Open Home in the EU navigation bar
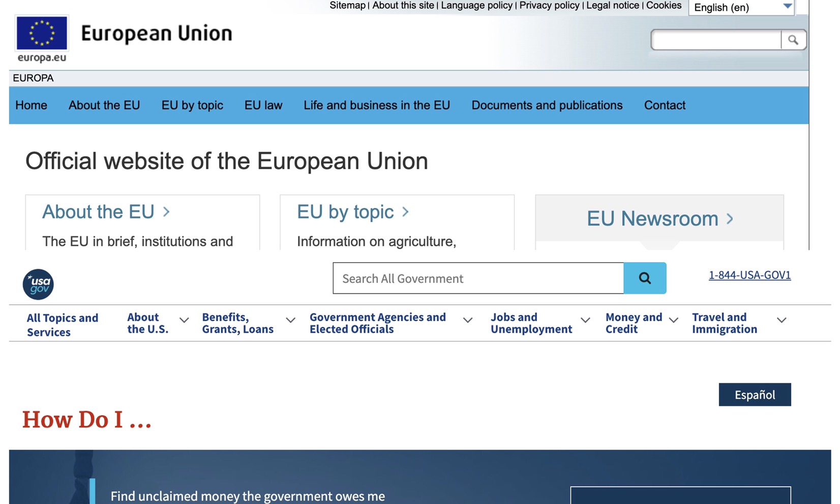This screenshot has width=840, height=504. [31, 105]
